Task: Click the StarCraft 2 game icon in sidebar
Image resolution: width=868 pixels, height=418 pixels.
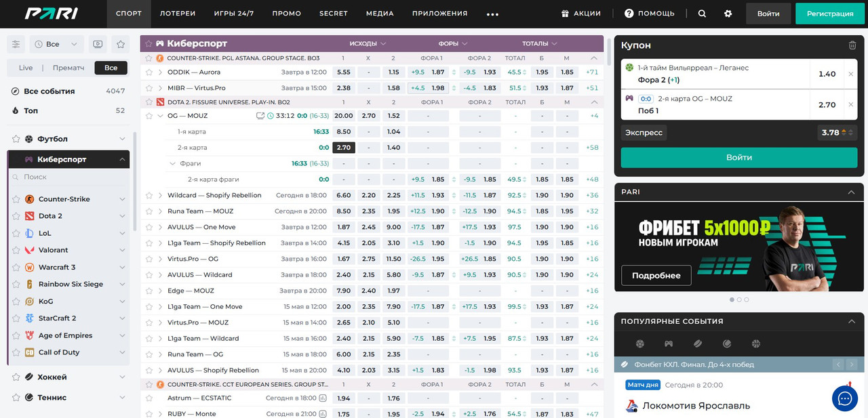Action: pyautogui.click(x=29, y=318)
